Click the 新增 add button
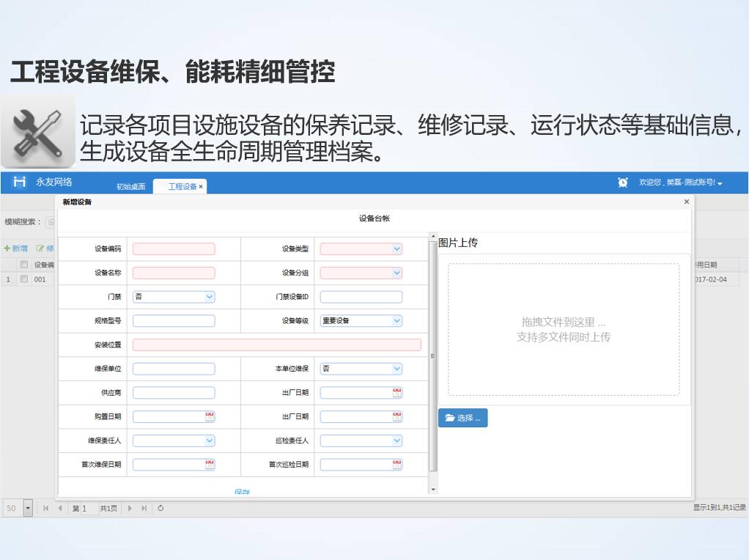Screen dimensions: 749x560 pos(15,248)
